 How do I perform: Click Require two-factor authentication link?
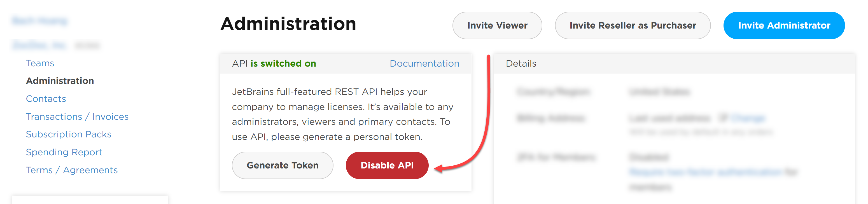click(705, 172)
